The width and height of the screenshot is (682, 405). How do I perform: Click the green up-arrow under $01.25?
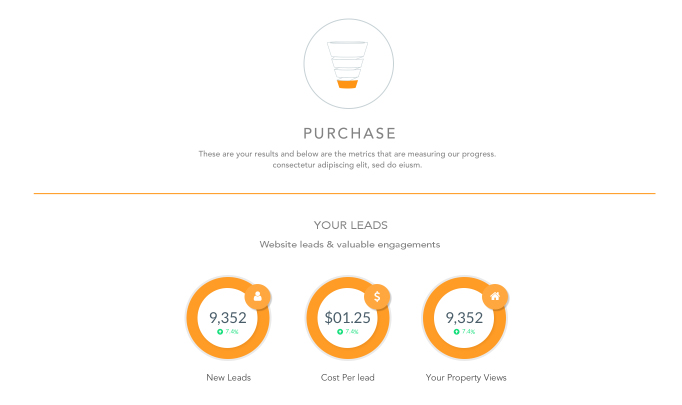click(339, 331)
